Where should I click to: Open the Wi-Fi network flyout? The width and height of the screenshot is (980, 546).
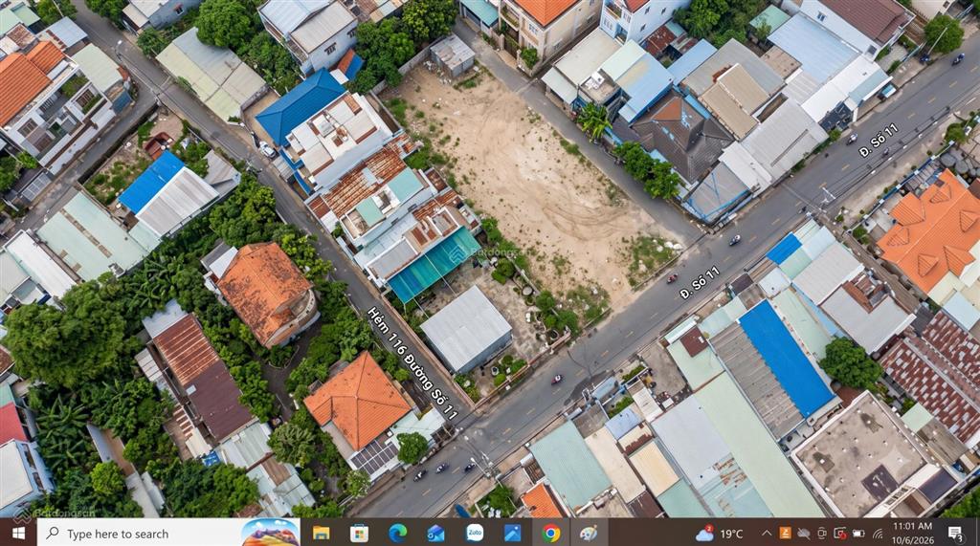878,534
